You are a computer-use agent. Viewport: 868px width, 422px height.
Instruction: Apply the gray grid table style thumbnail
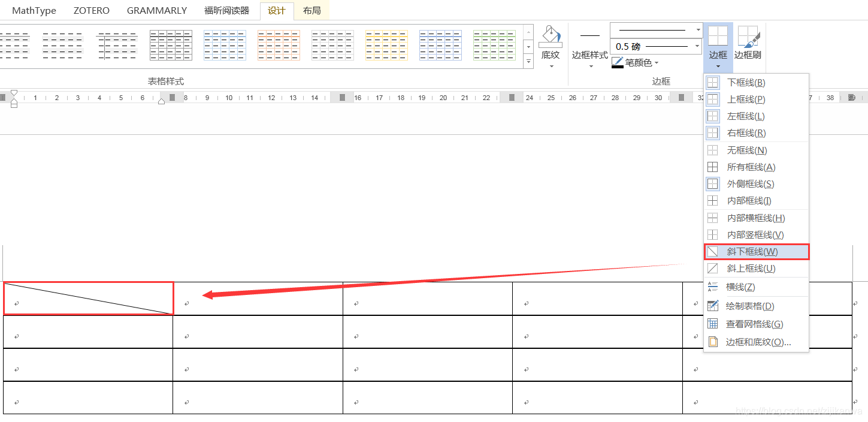pos(332,45)
